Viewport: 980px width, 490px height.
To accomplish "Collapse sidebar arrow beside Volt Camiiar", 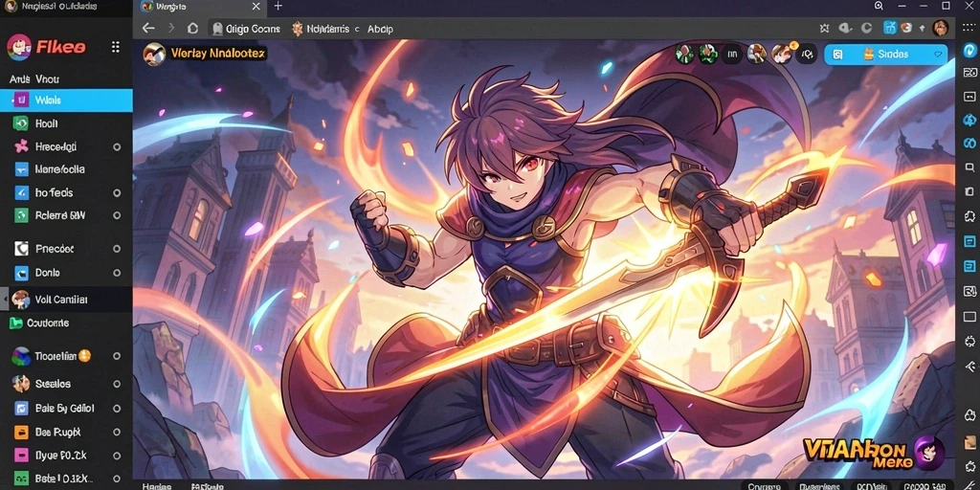I will [x=6, y=300].
